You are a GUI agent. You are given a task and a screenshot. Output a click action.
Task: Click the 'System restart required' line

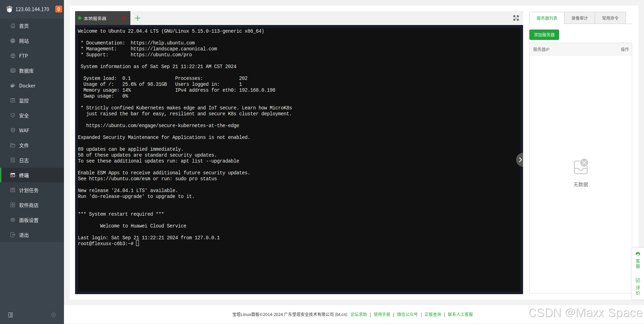[121, 214]
